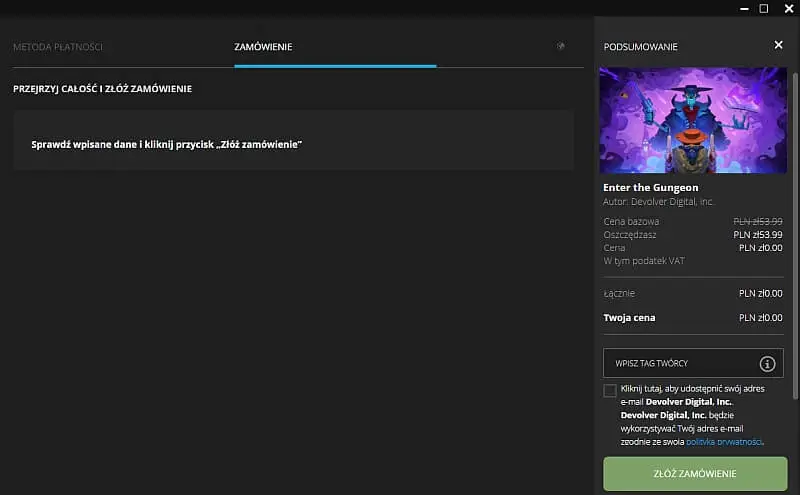800x495 pixels.
Task: Click the Enter the Gungeon cover artwork
Action: pos(693,120)
